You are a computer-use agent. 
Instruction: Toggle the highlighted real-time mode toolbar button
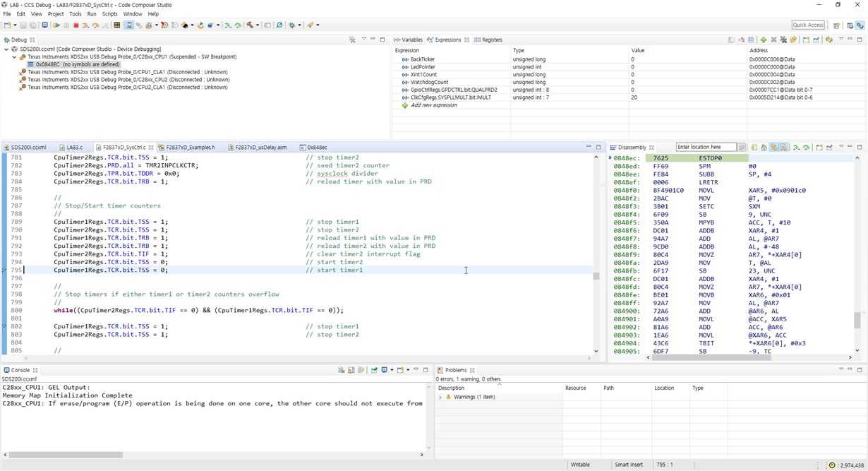pyautogui.click(x=129, y=25)
